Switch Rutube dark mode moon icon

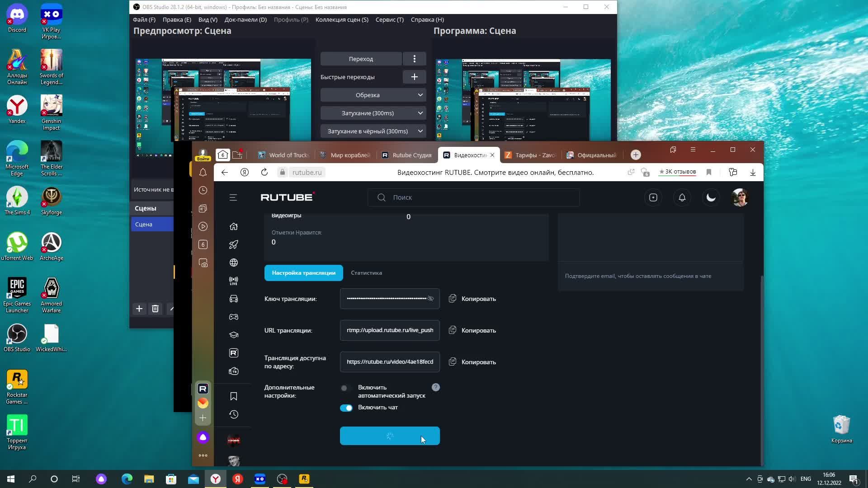[x=711, y=197]
